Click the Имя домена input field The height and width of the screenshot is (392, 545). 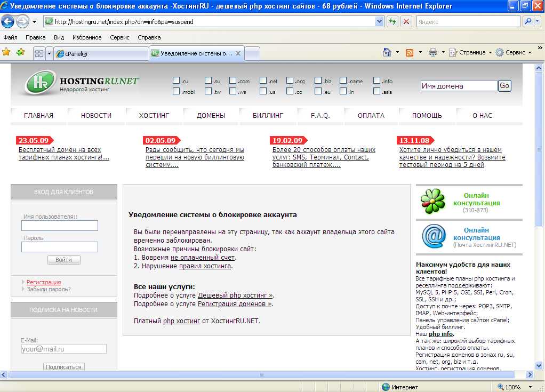pyautogui.click(x=459, y=86)
